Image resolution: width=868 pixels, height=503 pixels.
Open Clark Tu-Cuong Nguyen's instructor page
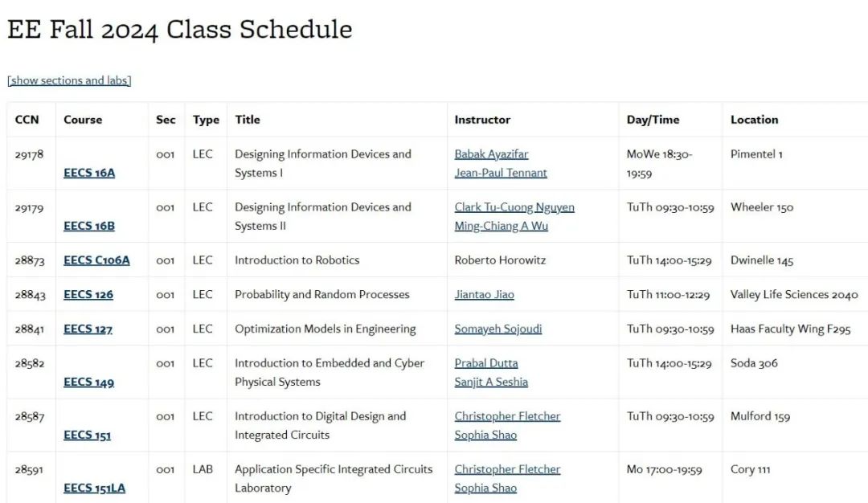[515, 207]
